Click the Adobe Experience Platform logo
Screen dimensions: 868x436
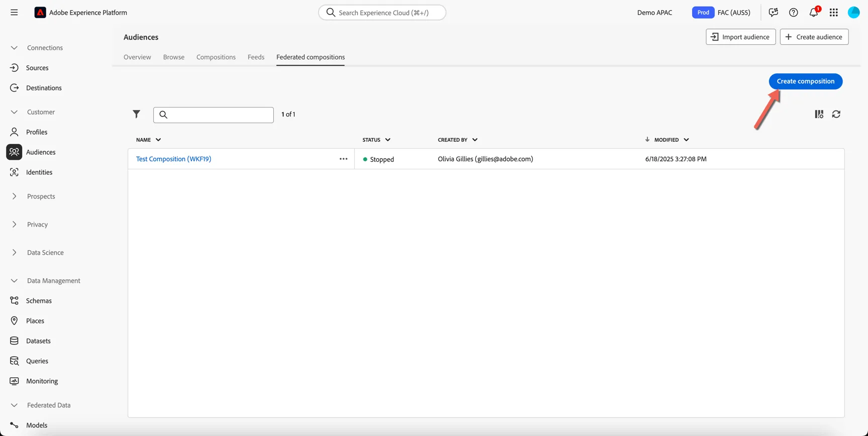tap(40, 13)
